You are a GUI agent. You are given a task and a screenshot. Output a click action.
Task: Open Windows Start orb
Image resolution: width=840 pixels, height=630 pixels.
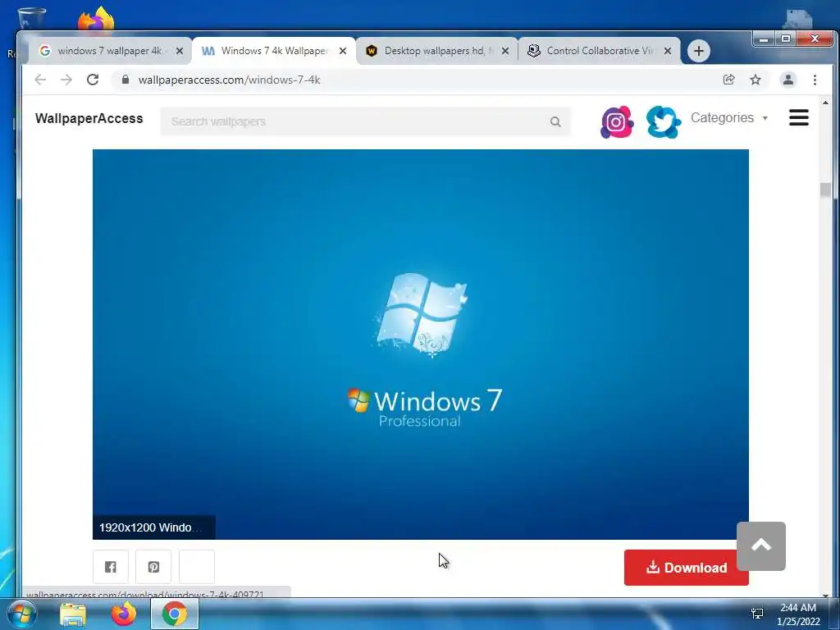pos(22,614)
